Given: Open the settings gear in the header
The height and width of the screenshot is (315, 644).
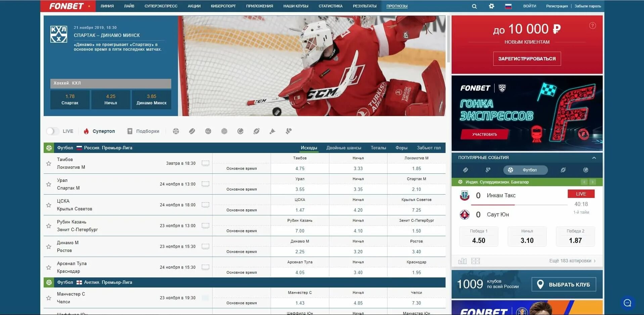Looking at the screenshot, I should pos(492,6).
